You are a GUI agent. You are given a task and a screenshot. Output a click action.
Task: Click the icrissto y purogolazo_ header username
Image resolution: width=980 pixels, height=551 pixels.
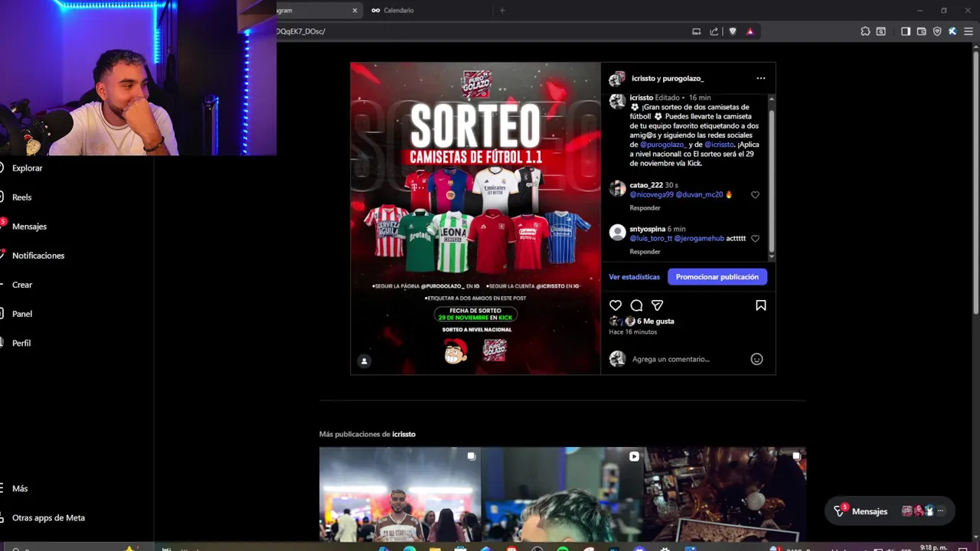668,78
